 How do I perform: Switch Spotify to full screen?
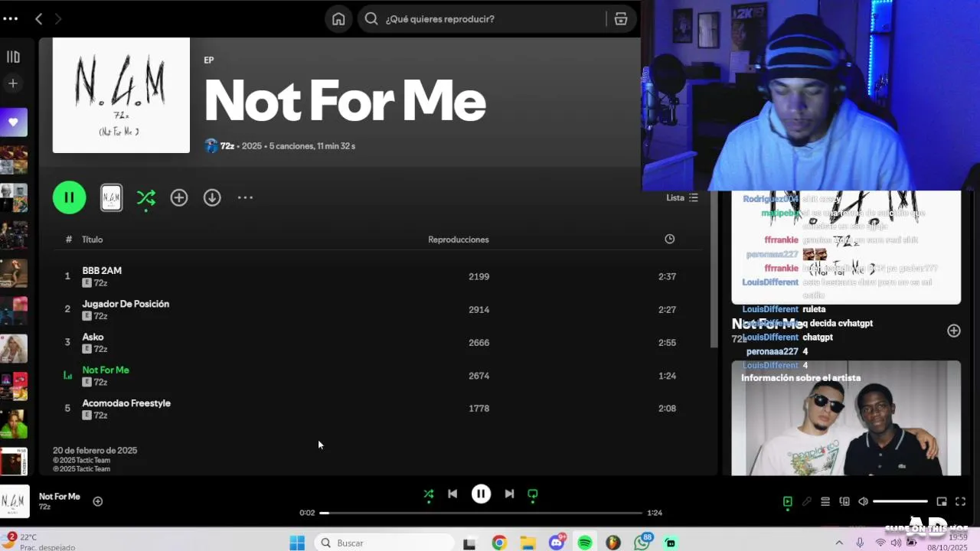pyautogui.click(x=960, y=502)
